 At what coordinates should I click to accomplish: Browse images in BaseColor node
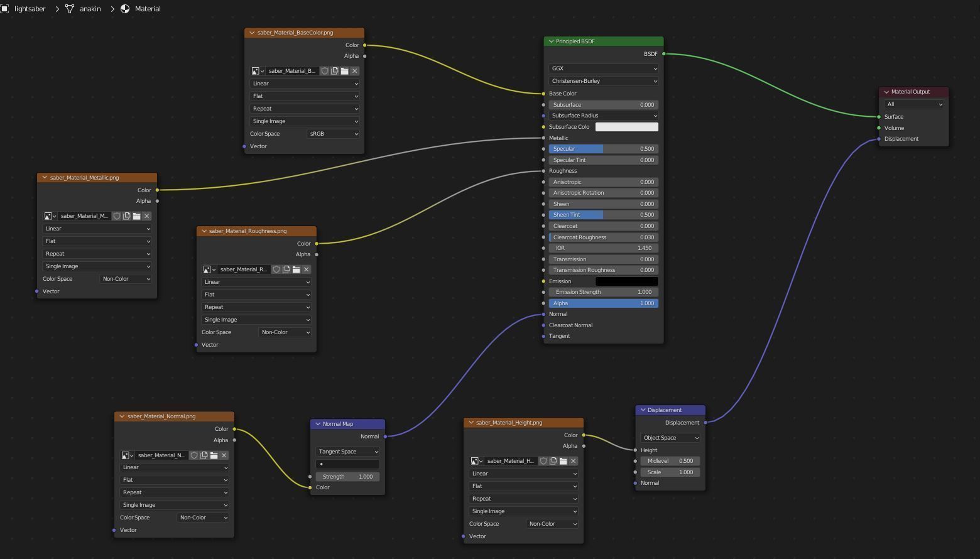pos(258,71)
